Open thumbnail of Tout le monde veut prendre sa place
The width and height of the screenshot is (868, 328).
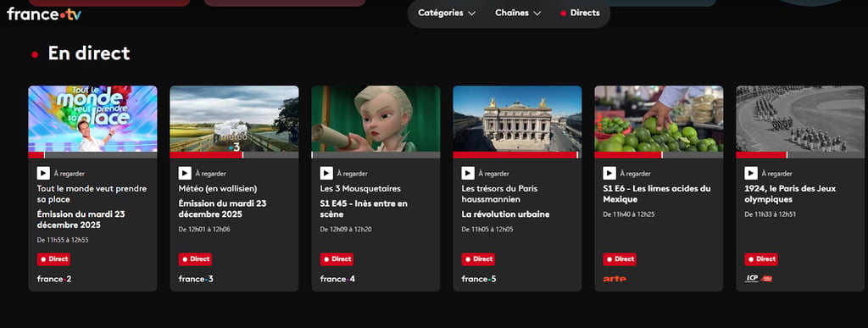click(x=92, y=119)
